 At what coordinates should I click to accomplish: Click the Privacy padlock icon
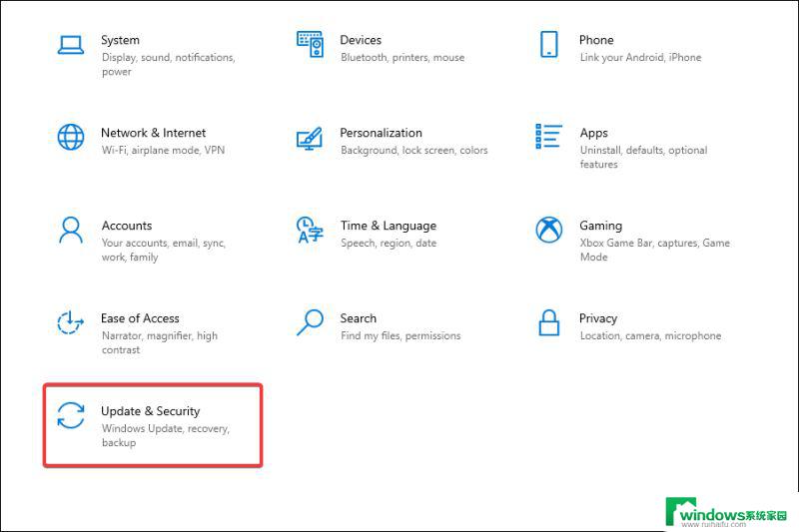[548, 322]
